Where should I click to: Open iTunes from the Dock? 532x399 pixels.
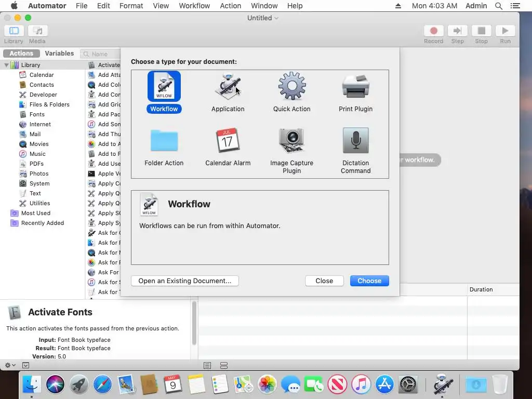pos(361,384)
